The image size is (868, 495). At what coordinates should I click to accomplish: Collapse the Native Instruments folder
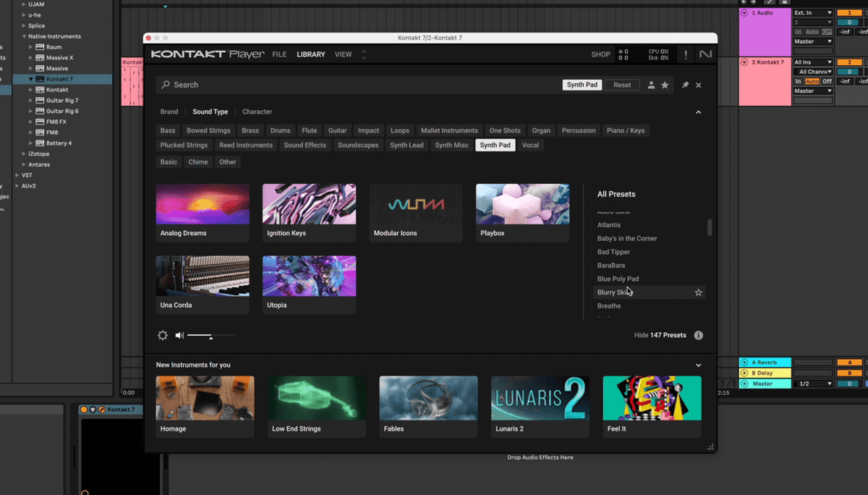[x=24, y=36]
